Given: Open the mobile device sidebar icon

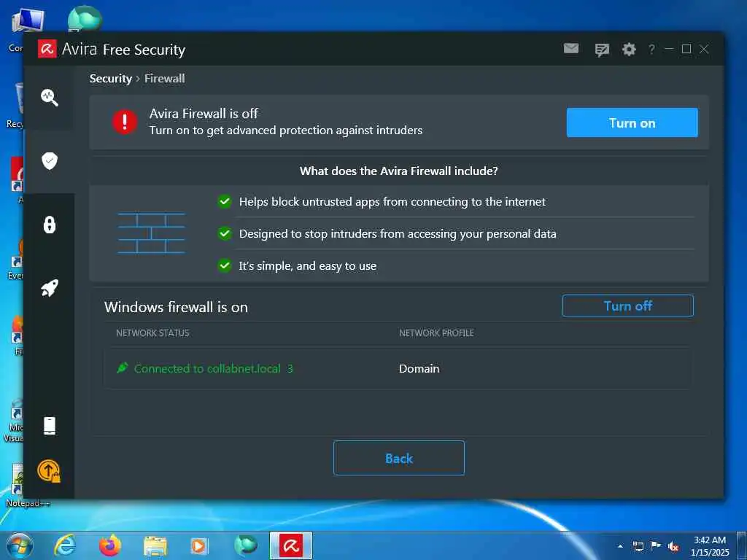Looking at the screenshot, I should [x=50, y=426].
